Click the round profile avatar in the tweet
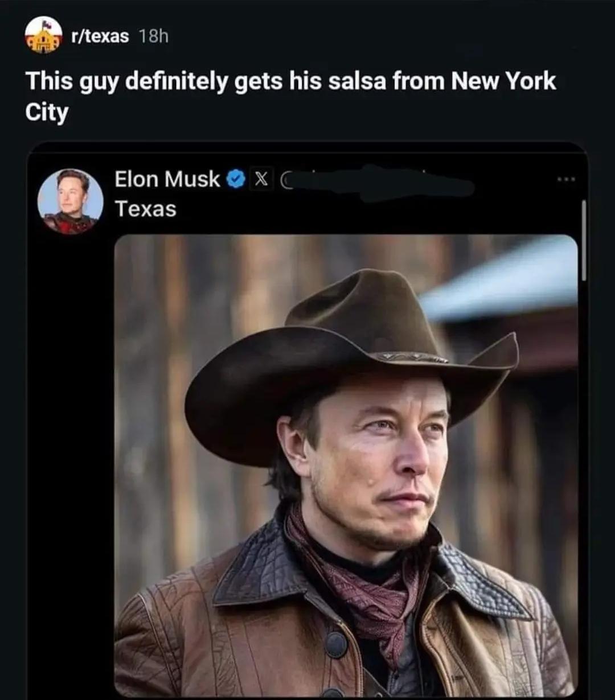The width and height of the screenshot is (615, 700). (x=71, y=201)
